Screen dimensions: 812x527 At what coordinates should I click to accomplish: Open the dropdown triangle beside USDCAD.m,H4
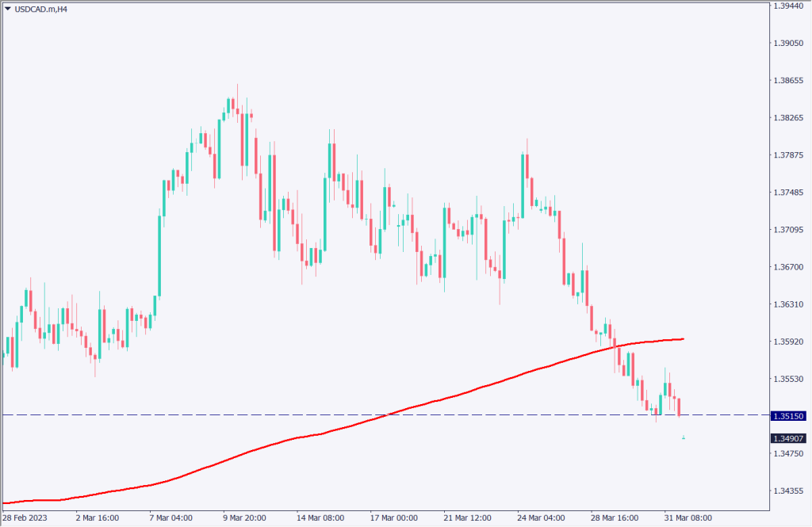click(x=8, y=10)
